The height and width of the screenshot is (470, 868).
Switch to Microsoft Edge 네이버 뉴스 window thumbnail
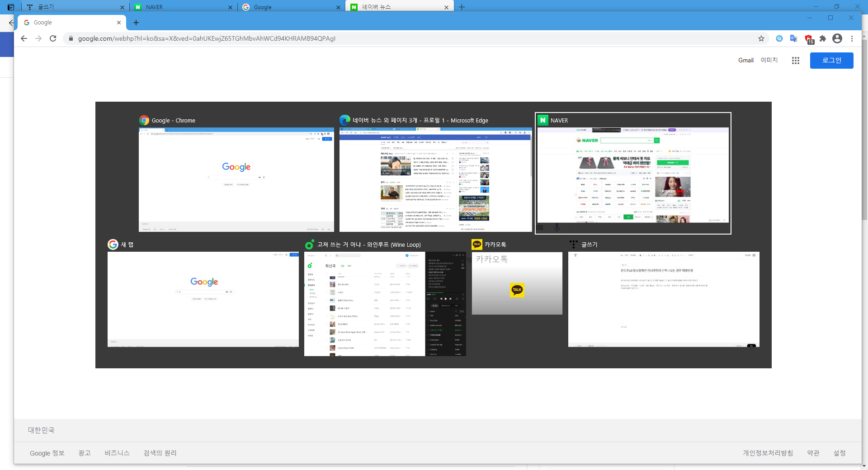tap(436, 179)
